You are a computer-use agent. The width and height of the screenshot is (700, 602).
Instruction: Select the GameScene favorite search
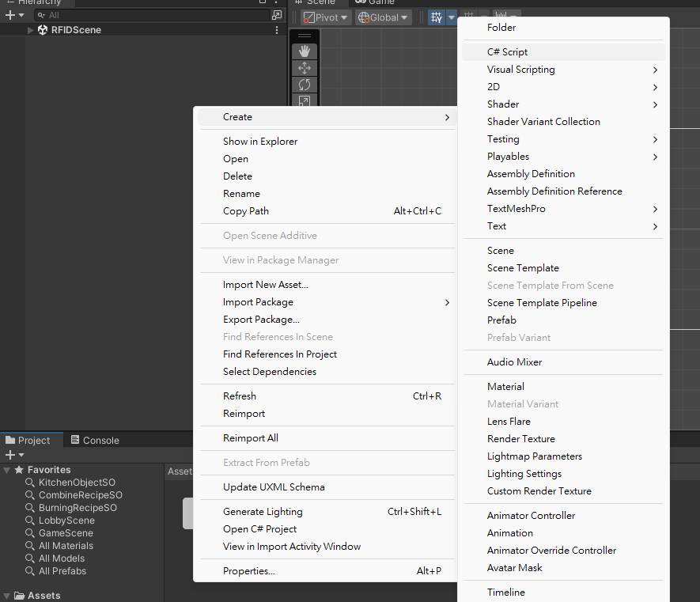pos(66,532)
